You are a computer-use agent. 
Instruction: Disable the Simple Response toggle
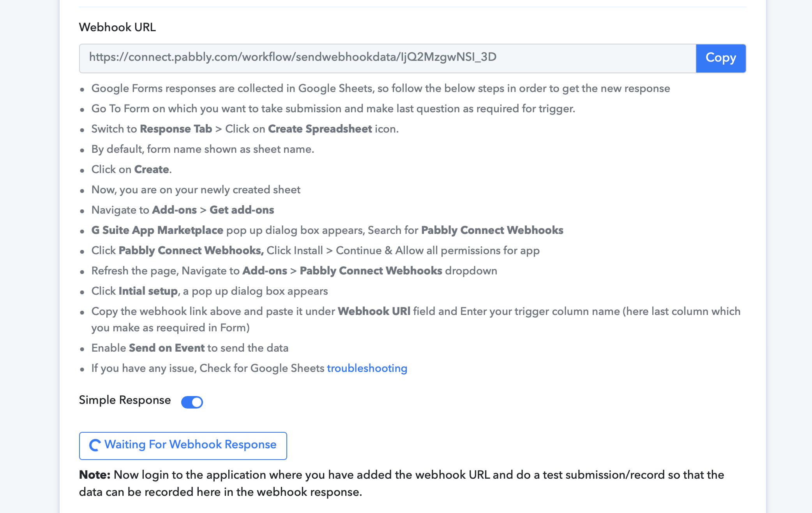click(192, 402)
